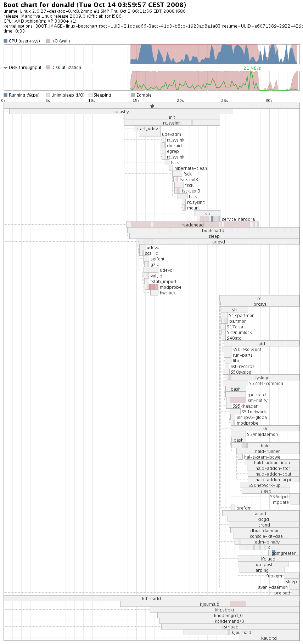
Task: Select the prcsys process bar
Action: pos(259,304)
